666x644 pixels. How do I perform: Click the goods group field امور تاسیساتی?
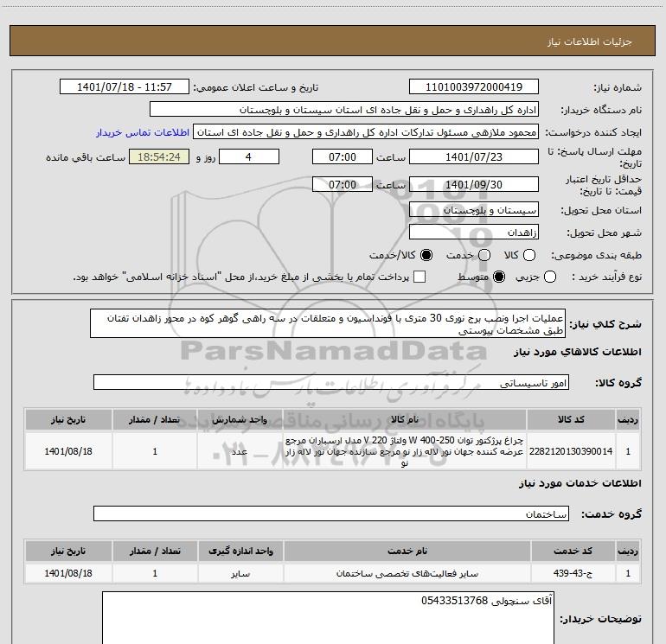tap(331, 382)
